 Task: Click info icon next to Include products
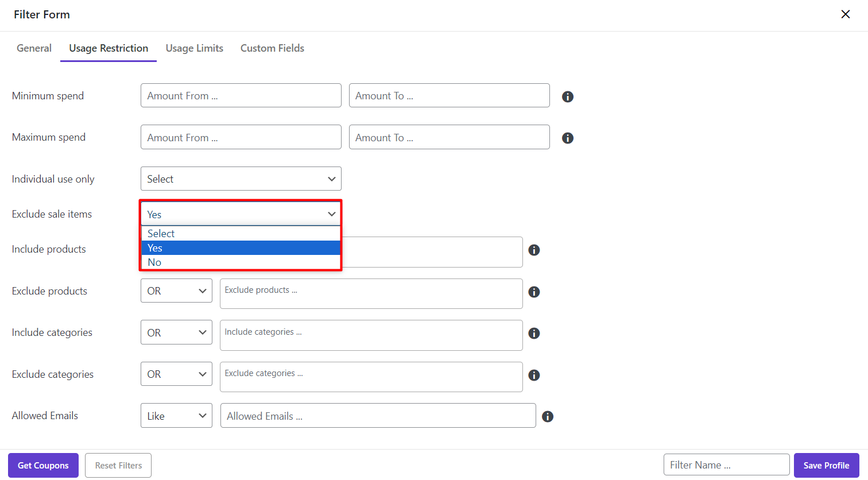(x=534, y=250)
